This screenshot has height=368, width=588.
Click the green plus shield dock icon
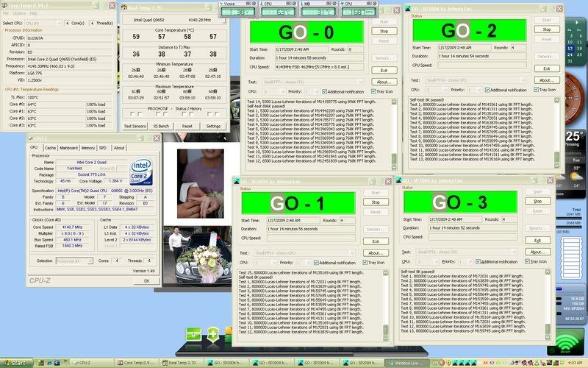click(212, 333)
